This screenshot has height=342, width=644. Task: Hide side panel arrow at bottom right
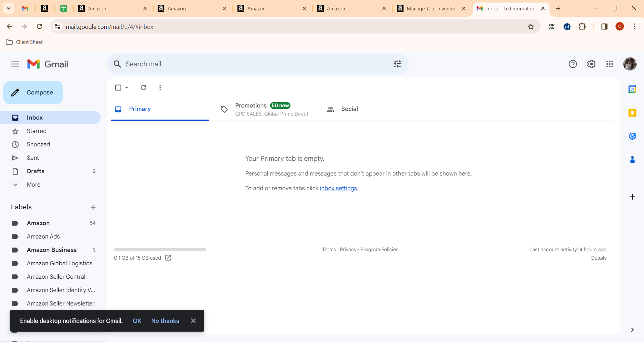coord(632,330)
